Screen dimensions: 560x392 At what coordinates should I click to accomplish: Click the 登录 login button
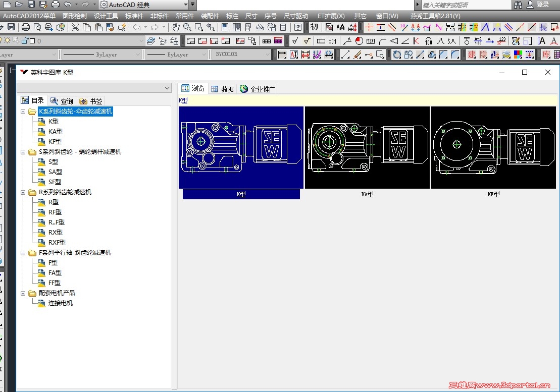(542, 5)
